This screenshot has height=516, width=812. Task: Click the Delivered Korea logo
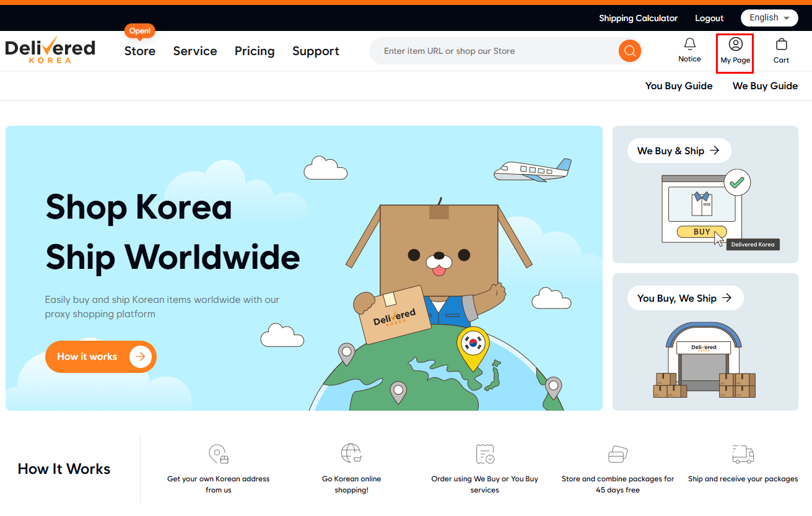pos(50,50)
